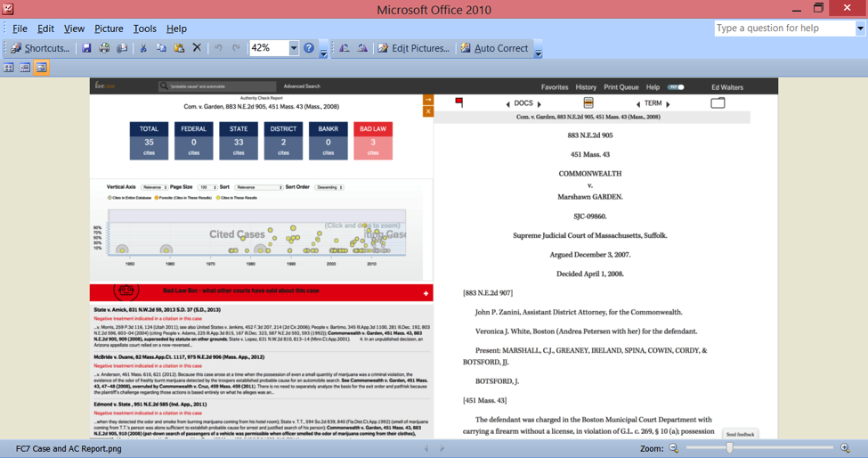Open Favorites in the Fastcase header

coord(555,87)
